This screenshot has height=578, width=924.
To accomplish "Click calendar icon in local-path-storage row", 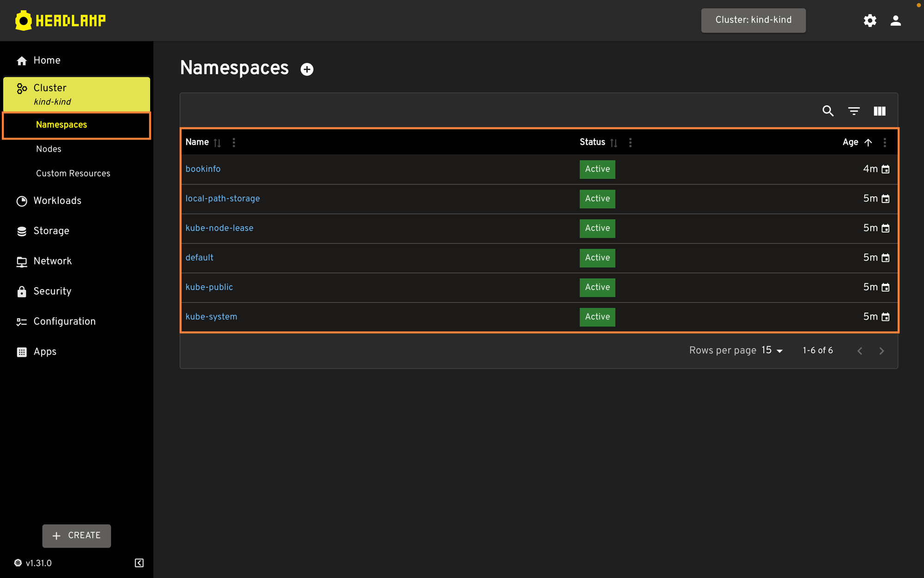I will tap(885, 199).
